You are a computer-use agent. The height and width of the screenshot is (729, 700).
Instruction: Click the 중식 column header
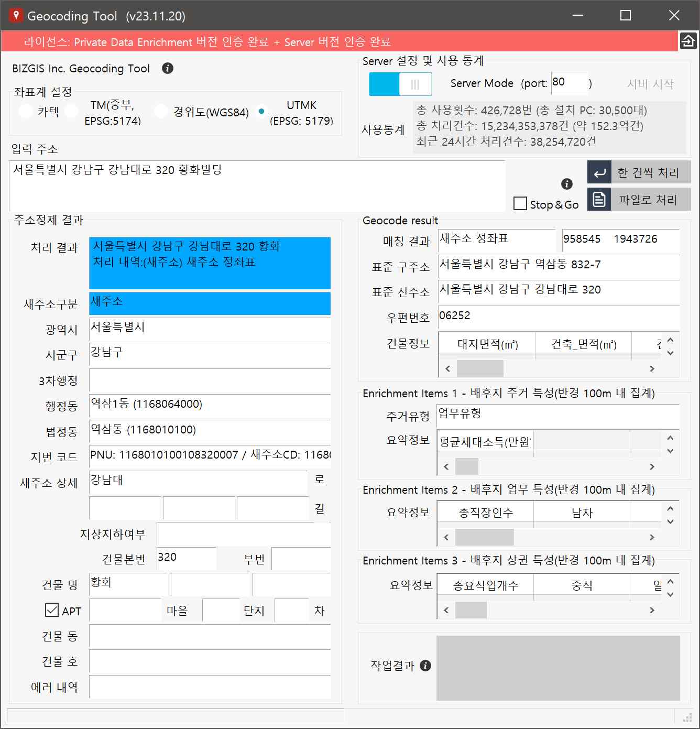pos(582,585)
